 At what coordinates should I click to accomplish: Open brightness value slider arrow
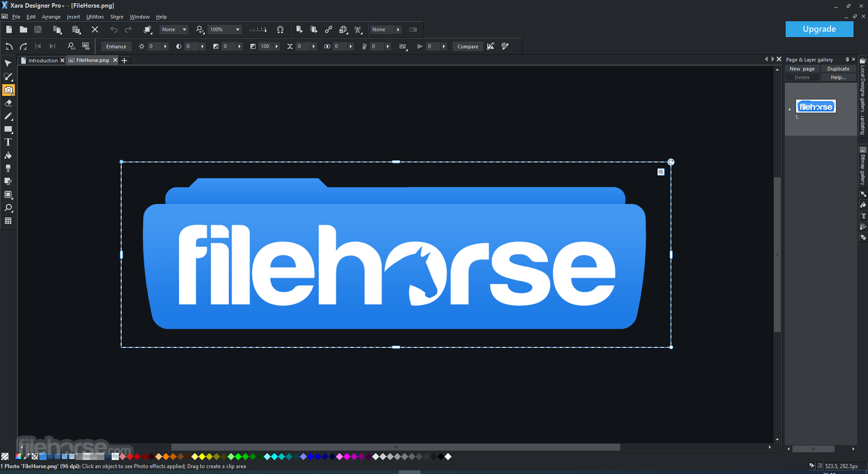165,47
